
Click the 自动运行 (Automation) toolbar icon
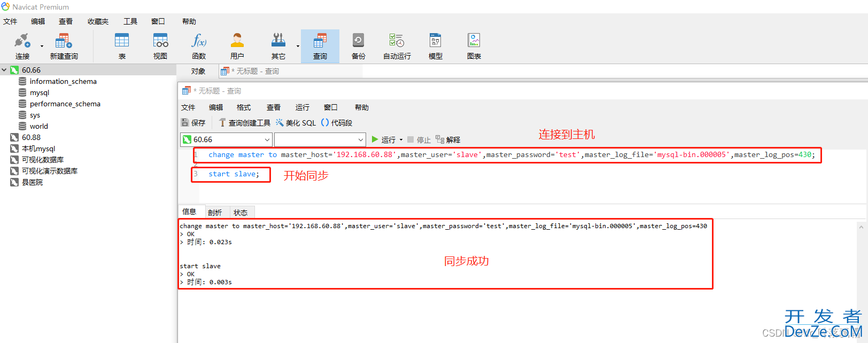coord(397,46)
